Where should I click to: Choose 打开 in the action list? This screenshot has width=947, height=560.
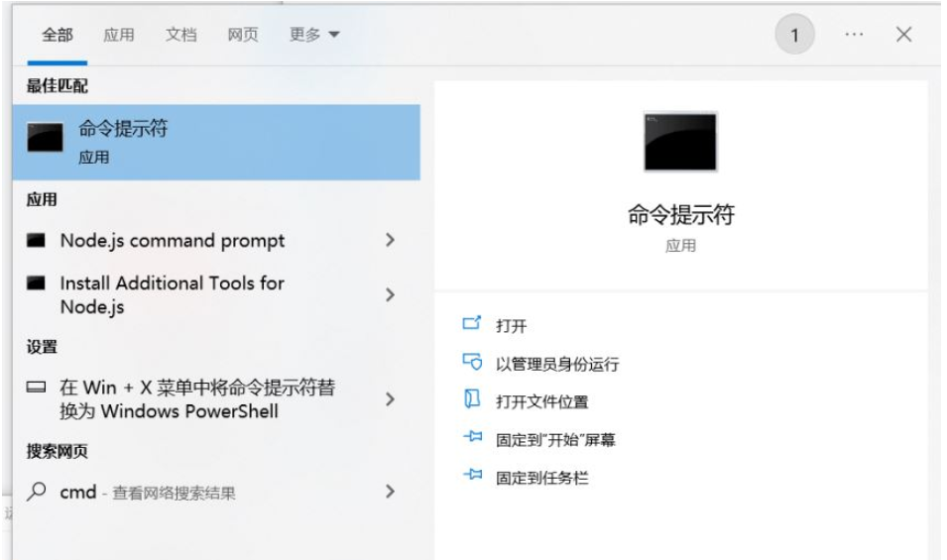click(511, 326)
